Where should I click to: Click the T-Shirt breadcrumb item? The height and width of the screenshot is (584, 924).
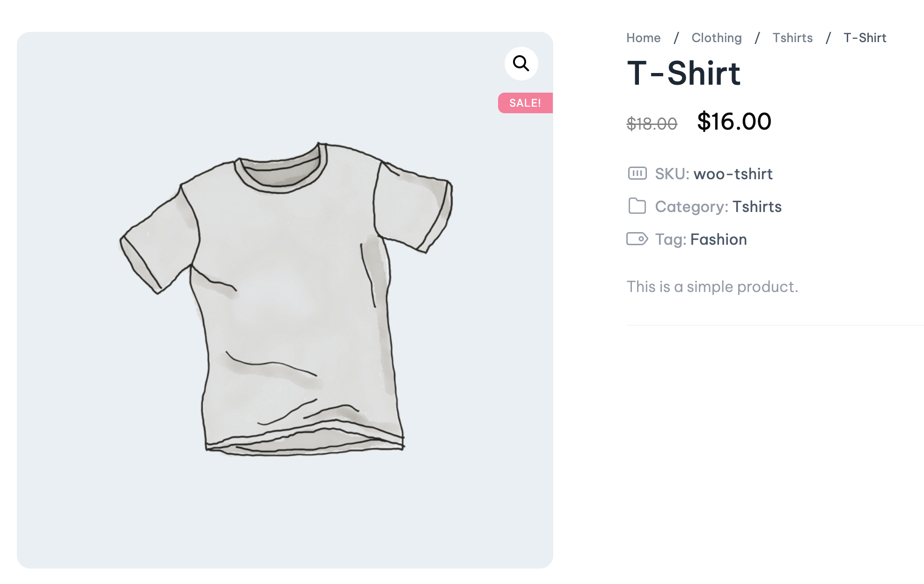tap(865, 38)
